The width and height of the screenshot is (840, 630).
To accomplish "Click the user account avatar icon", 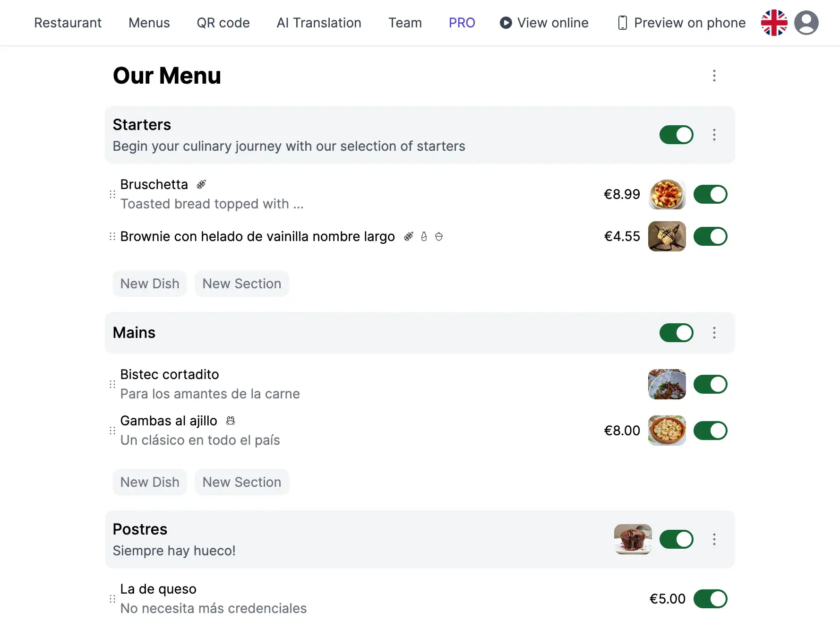I will [807, 22].
